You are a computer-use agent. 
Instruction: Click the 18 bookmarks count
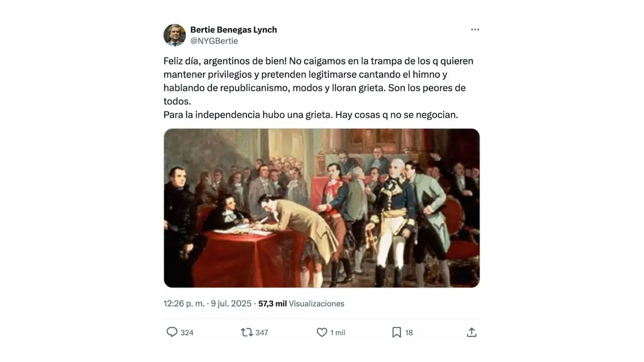point(409,333)
